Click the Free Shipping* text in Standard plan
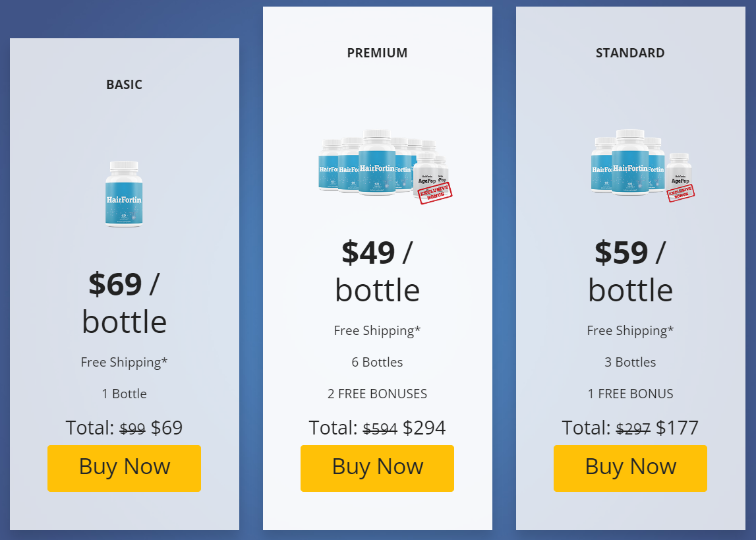 click(630, 330)
